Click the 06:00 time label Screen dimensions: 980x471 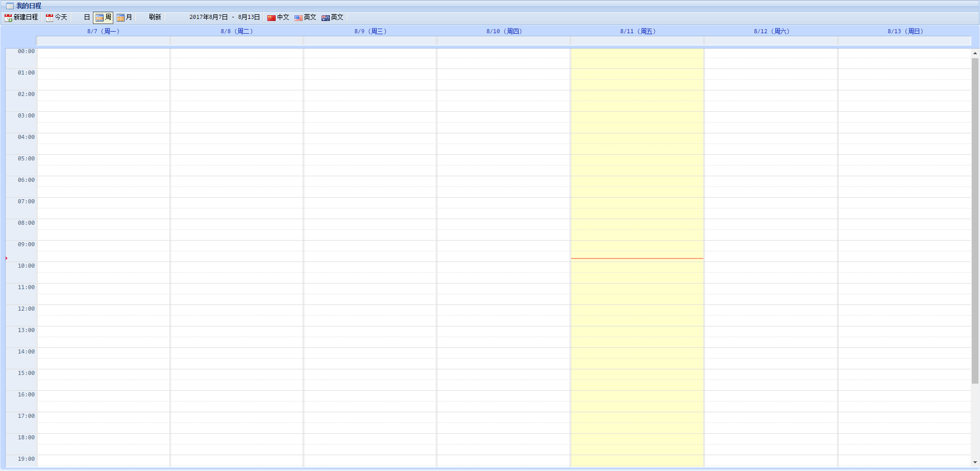[x=26, y=180]
